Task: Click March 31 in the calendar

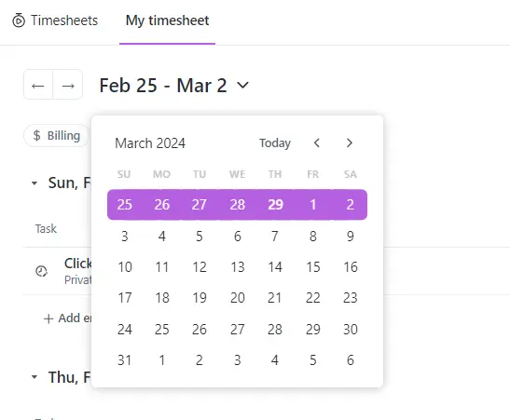Action: coord(125,360)
